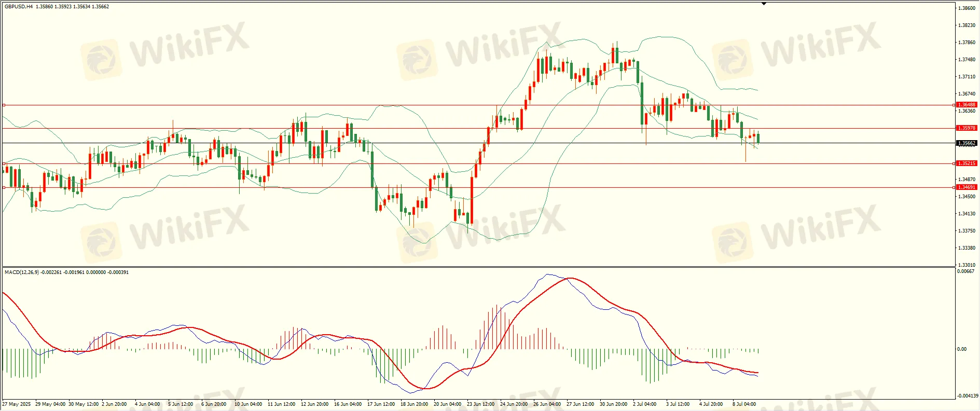Click the 8 Jul 04:00 time label
This screenshot has width=980, height=411.
(x=744, y=404)
